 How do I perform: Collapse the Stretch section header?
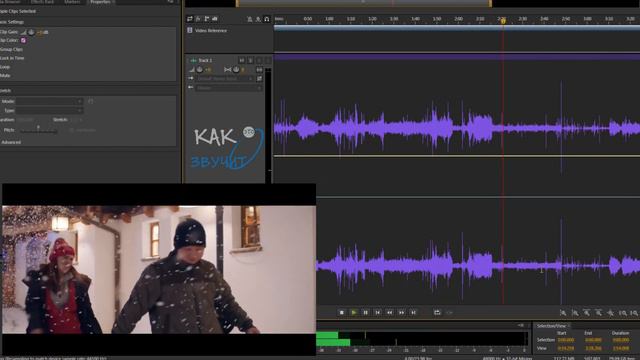6,90
